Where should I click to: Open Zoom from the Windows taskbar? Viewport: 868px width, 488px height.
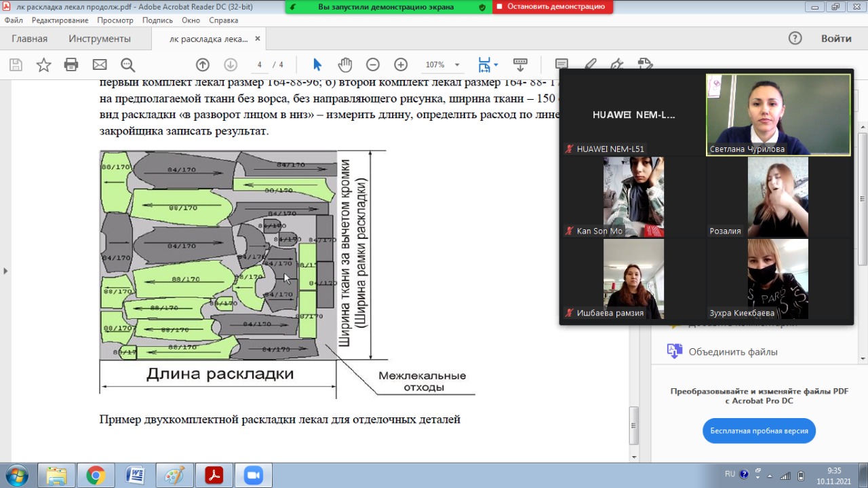(x=254, y=475)
